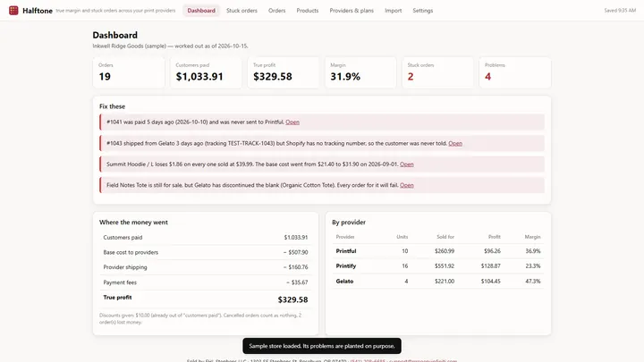The width and height of the screenshot is (644, 362).
Task: Open the #1041 unsent order alert link
Action: coord(292,122)
